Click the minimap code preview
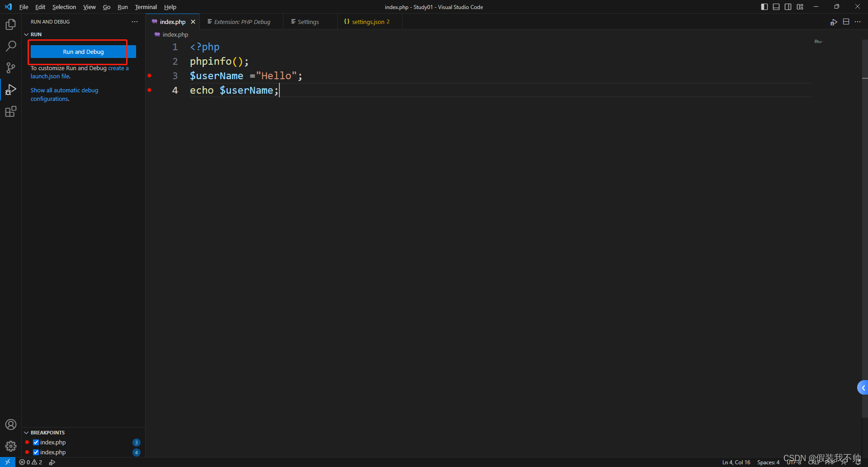The height and width of the screenshot is (467, 868). coord(818,41)
